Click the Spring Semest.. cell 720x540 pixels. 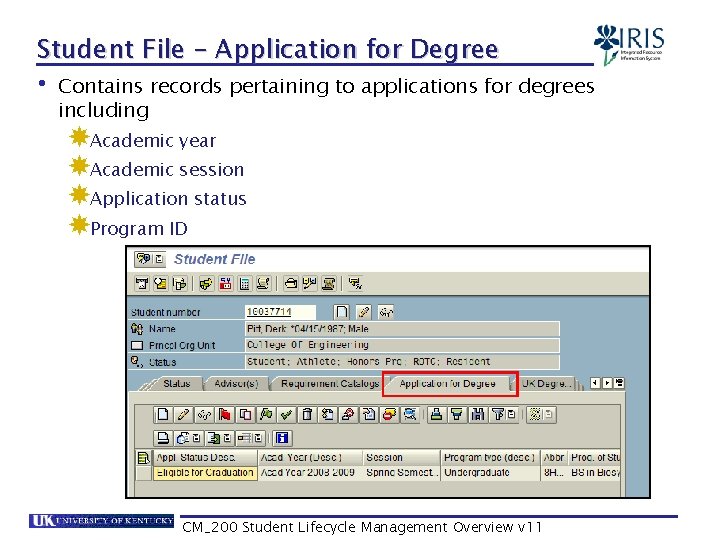401,472
